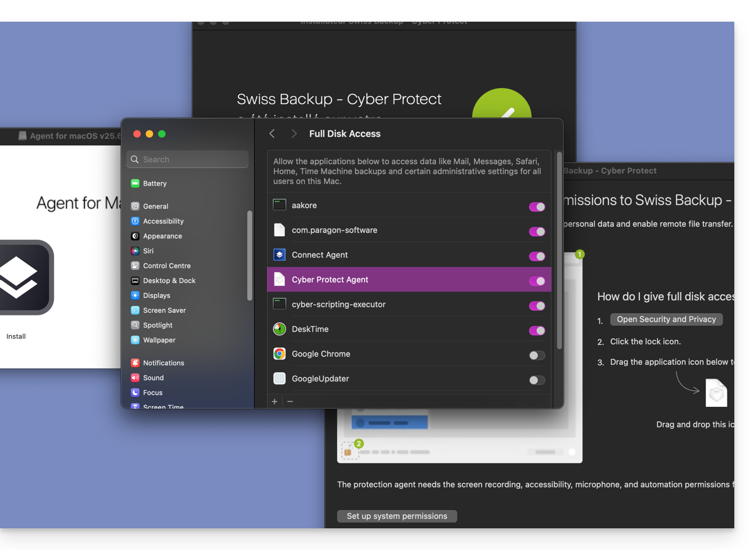Click Install in the Agent for macOS window

point(16,336)
